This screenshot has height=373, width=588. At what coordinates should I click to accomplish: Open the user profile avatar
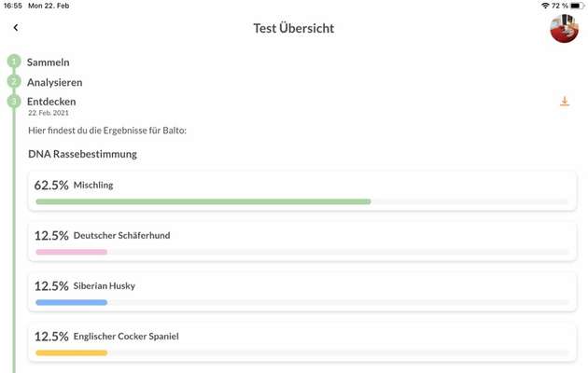[564, 29]
